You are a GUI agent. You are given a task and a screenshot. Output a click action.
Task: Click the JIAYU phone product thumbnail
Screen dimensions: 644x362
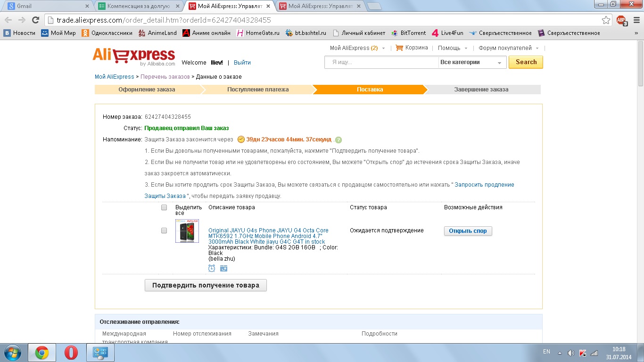point(187,231)
